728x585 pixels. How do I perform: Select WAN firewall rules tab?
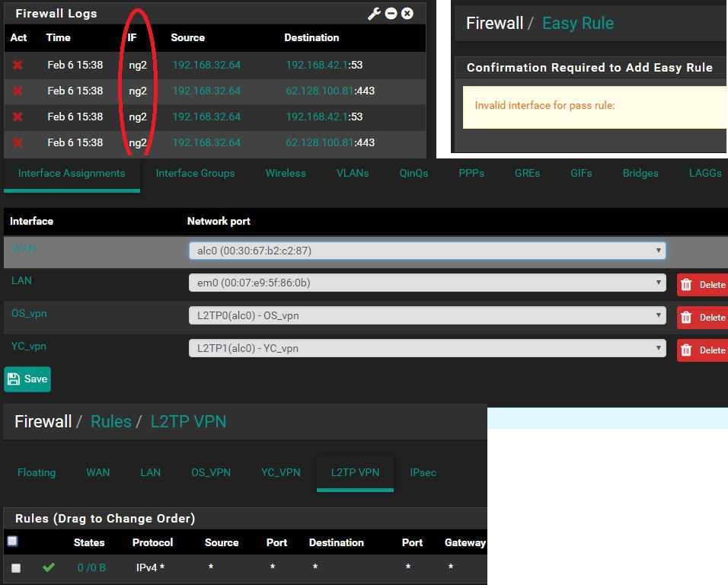point(98,472)
